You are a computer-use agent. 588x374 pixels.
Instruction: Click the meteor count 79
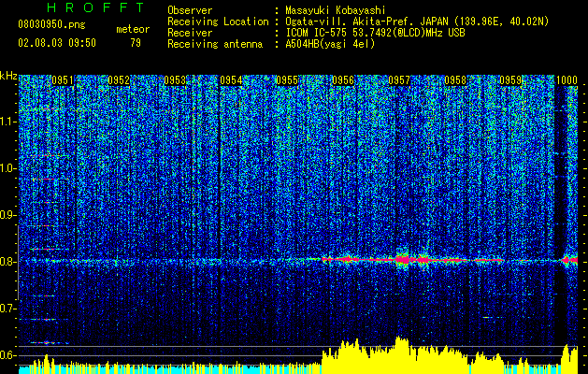pyautogui.click(x=136, y=43)
